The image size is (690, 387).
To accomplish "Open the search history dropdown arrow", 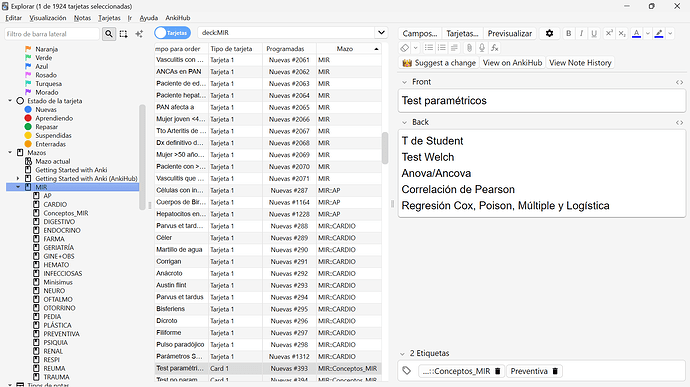I will 381,33.
